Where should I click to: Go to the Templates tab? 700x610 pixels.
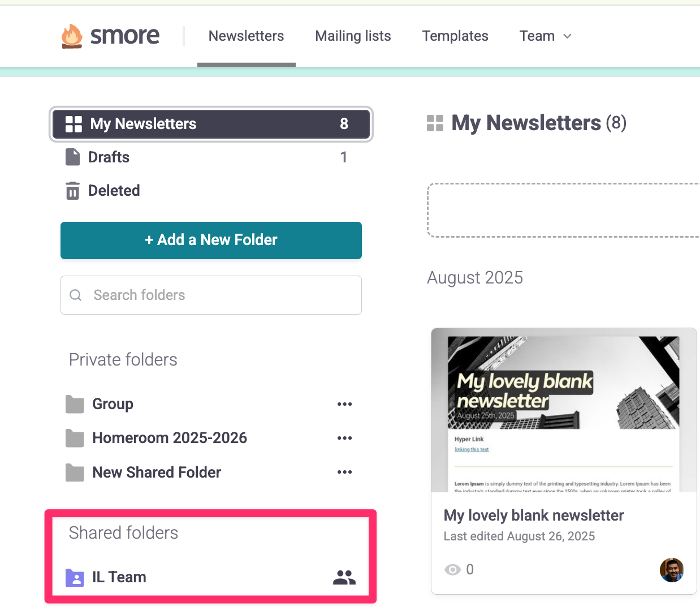[x=455, y=36]
